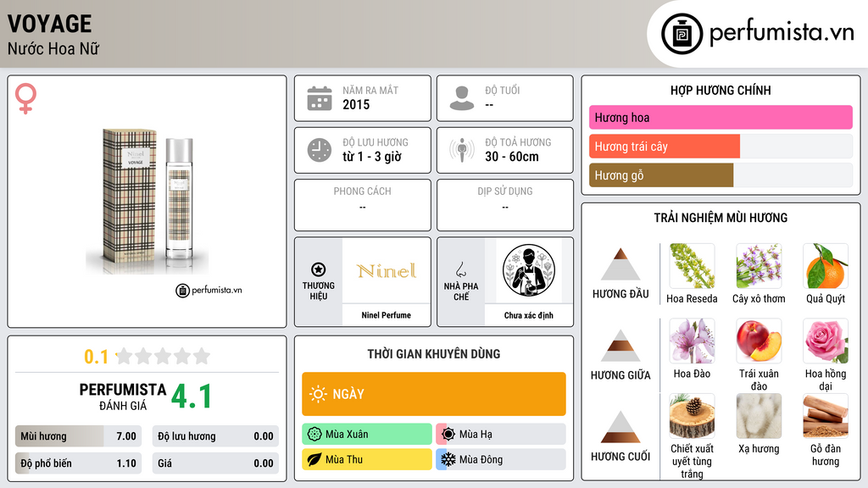Click the star badge icon above Thương hiệu
868x488 pixels.
pyautogui.click(x=319, y=269)
